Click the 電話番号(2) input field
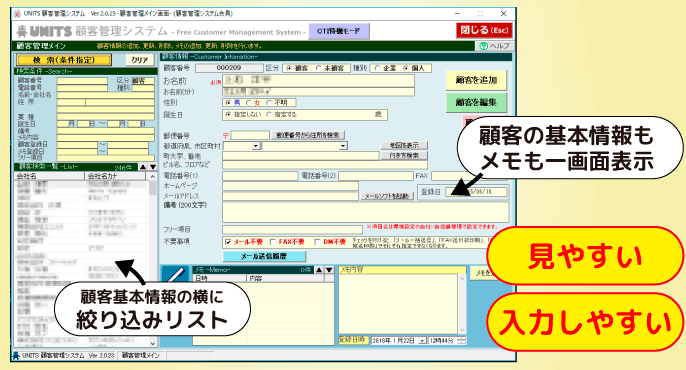Screen dimensions: 686x370 (x=375, y=176)
